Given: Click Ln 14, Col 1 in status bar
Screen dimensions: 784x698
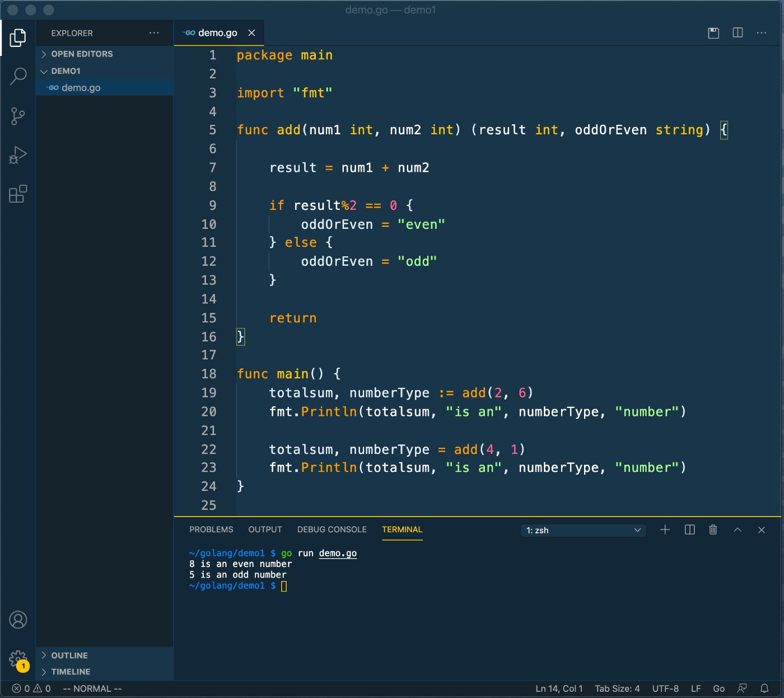Looking at the screenshot, I should (x=559, y=688).
